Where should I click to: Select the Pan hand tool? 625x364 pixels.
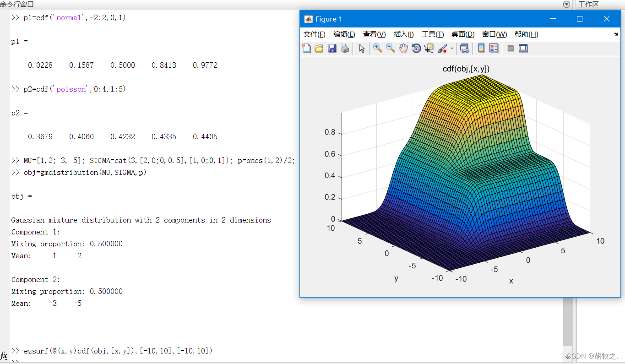coord(403,48)
